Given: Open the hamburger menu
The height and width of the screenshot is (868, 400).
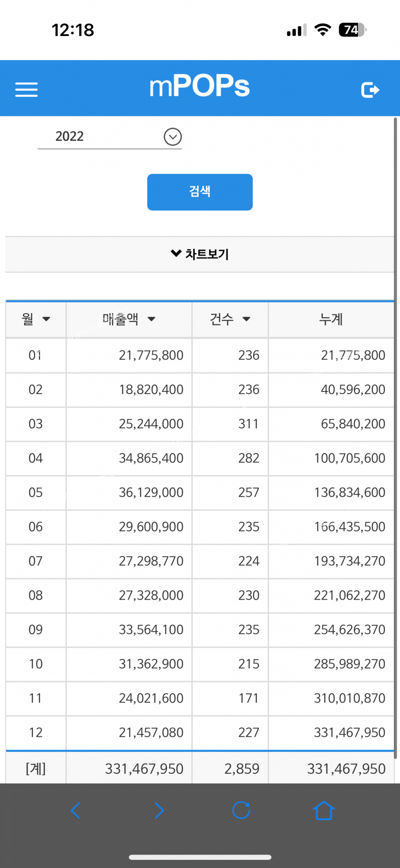Looking at the screenshot, I should click(x=27, y=89).
